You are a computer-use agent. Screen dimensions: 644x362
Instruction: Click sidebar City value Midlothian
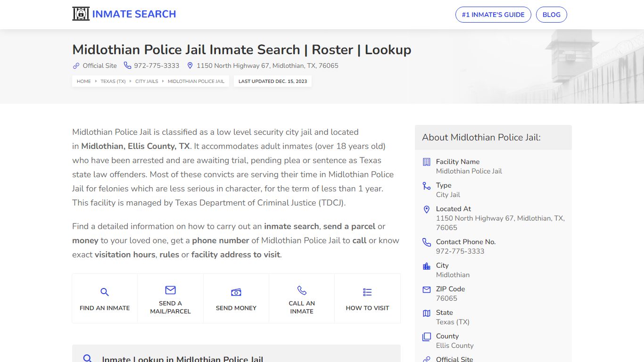[x=453, y=275]
